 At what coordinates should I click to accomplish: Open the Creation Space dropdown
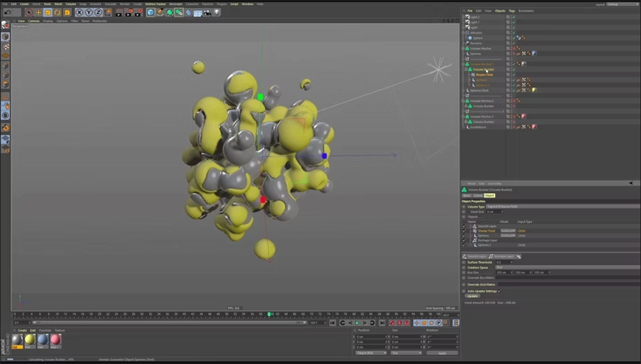tap(568, 268)
